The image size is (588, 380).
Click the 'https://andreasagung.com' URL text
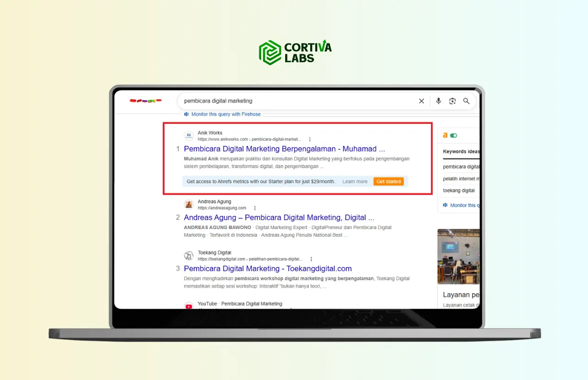tap(222, 208)
